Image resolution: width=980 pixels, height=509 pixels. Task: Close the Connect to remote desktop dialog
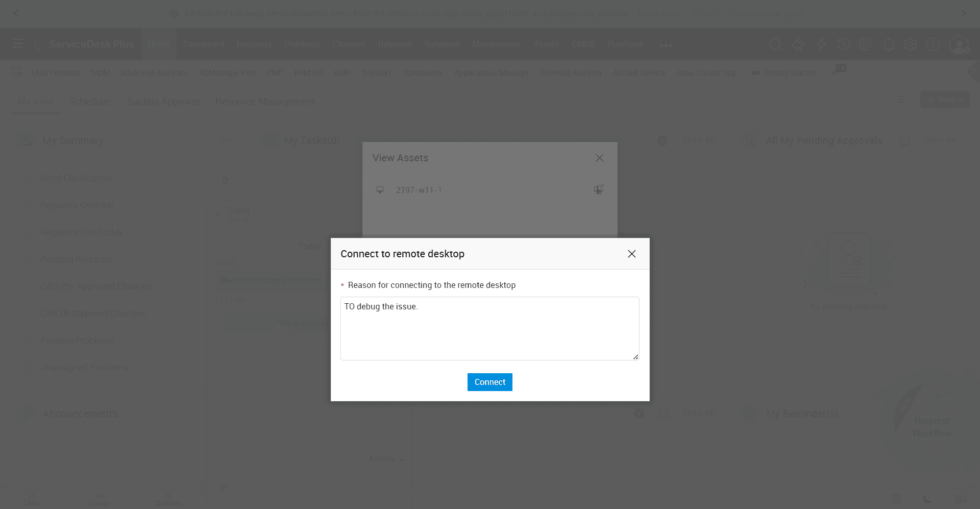(x=631, y=254)
